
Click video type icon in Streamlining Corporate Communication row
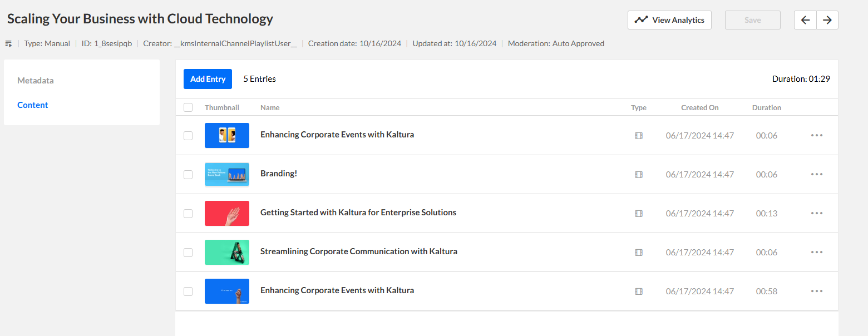639,253
